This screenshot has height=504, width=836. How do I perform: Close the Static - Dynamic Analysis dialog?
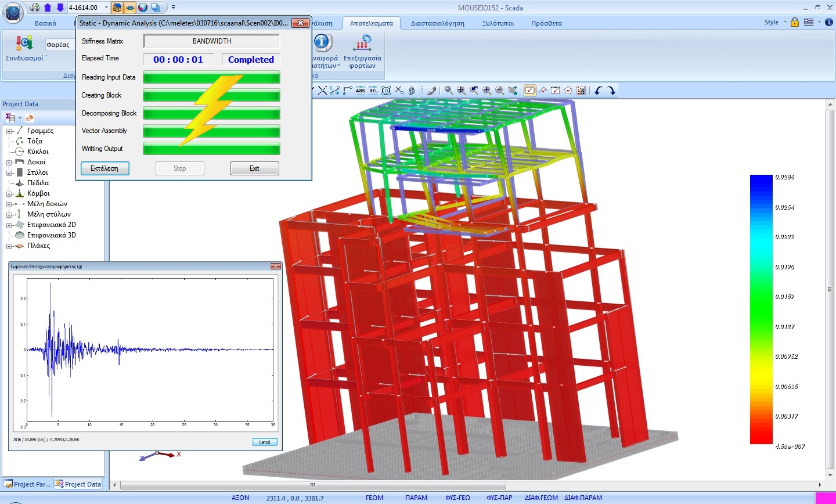tap(300, 23)
